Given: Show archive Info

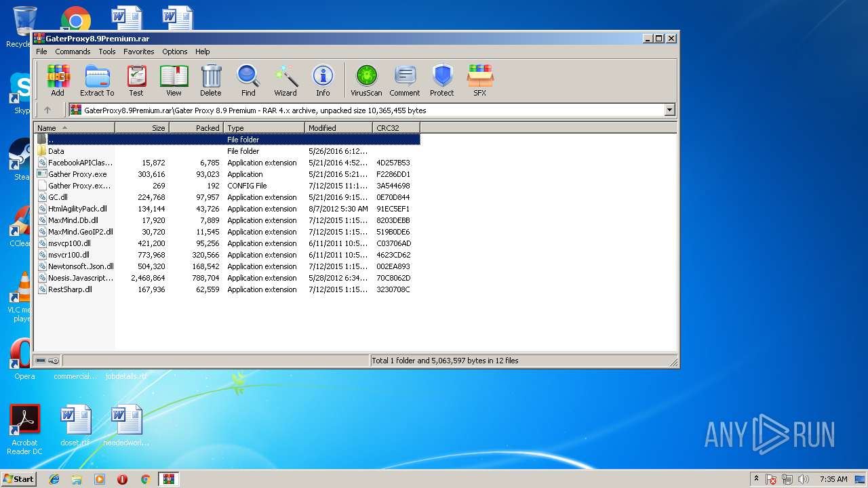Looking at the screenshot, I should 323,81.
